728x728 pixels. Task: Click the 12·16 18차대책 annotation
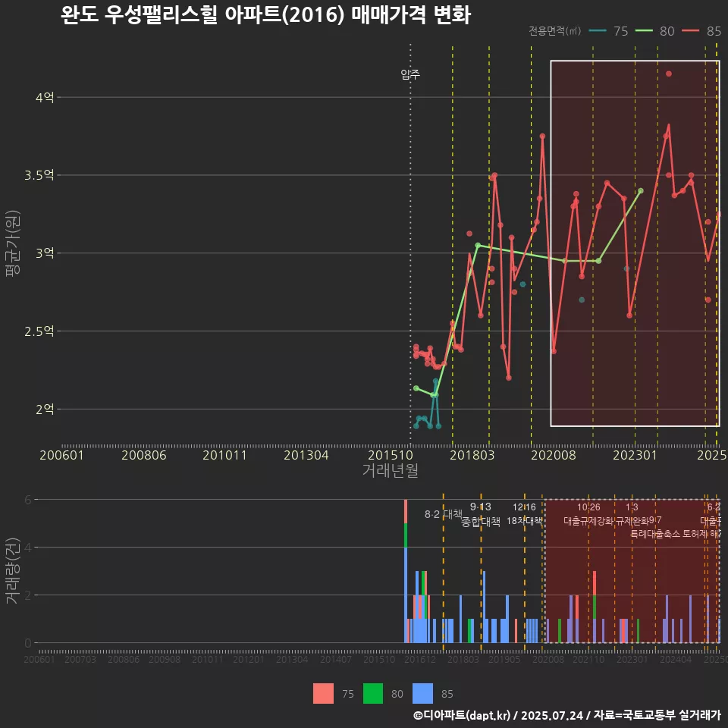[x=524, y=514]
